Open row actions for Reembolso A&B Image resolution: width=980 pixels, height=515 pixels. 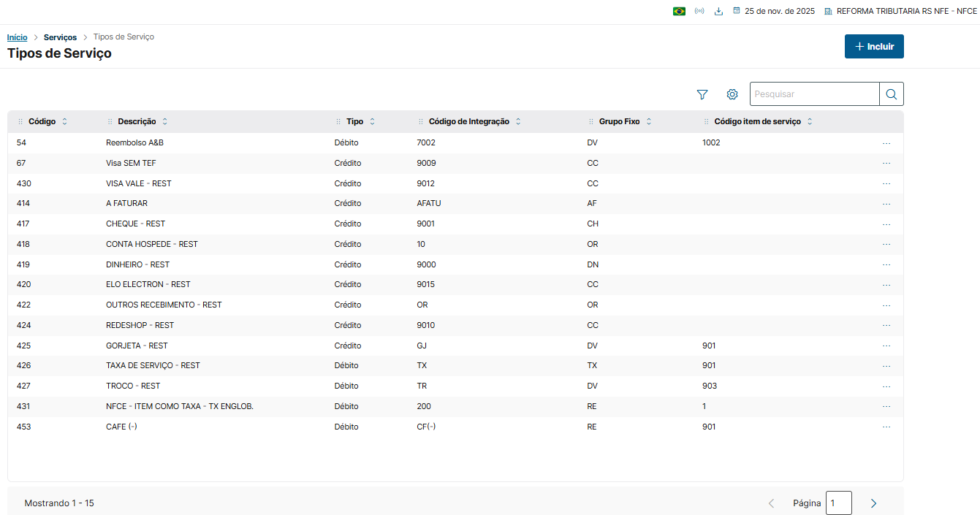(886, 143)
